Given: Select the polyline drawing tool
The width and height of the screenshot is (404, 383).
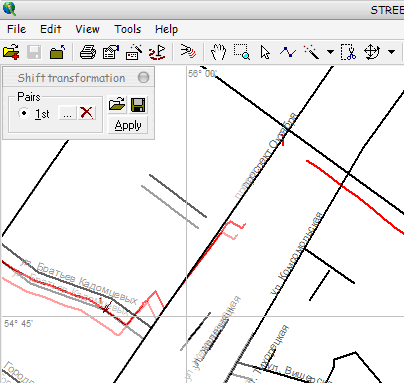Looking at the screenshot, I should (x=288, y=52).
